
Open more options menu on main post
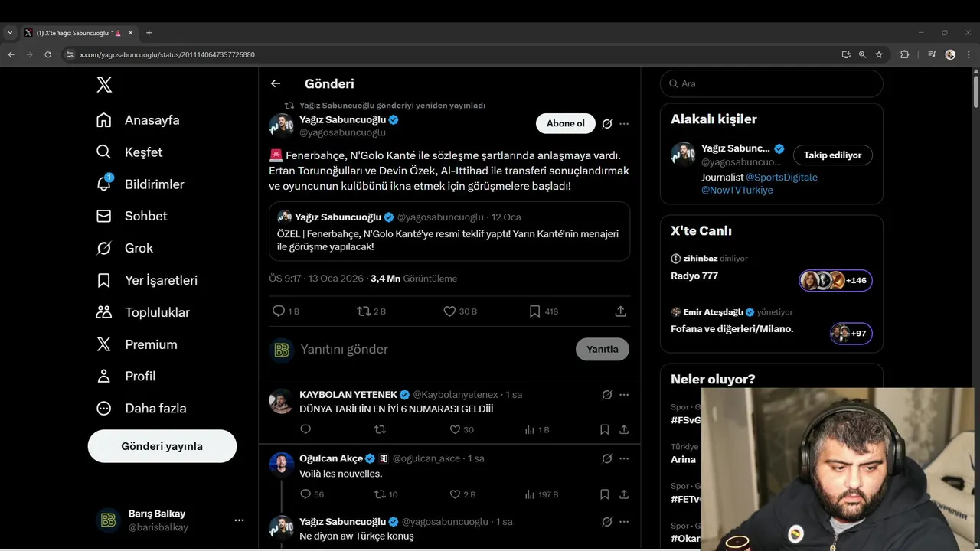pos(624,124)
